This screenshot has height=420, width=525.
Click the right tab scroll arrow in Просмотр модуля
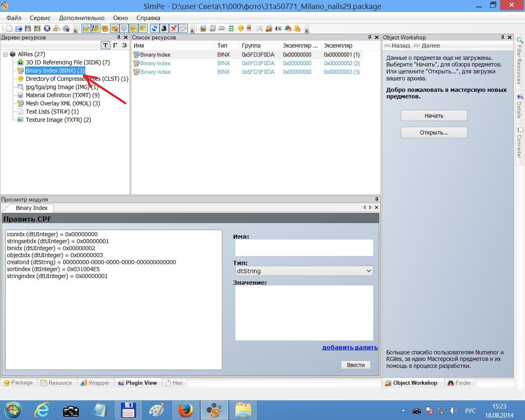[x=370, y=208]
